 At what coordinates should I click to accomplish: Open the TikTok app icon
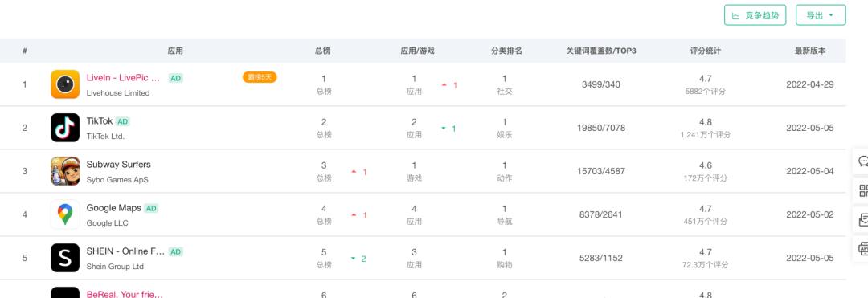(65, 128)
